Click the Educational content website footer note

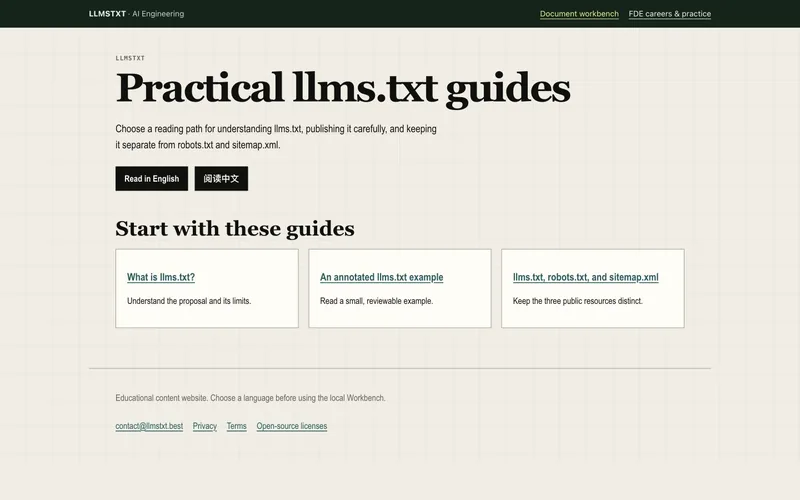(250, 398)
